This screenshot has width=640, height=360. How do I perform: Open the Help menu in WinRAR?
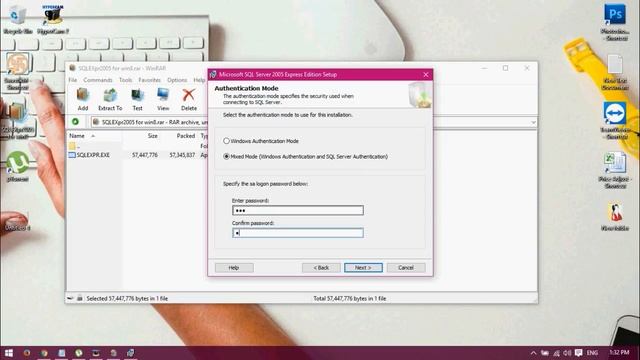tap(199, 80)
